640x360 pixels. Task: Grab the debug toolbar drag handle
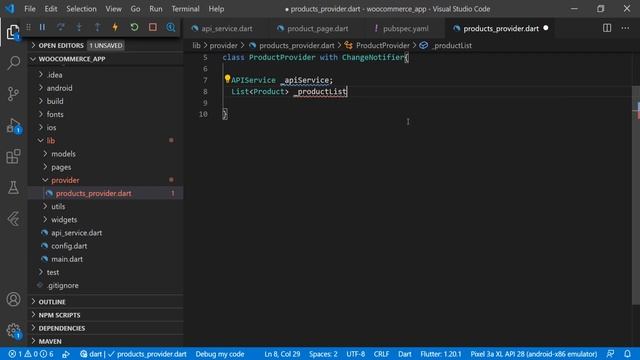[28, 27]
